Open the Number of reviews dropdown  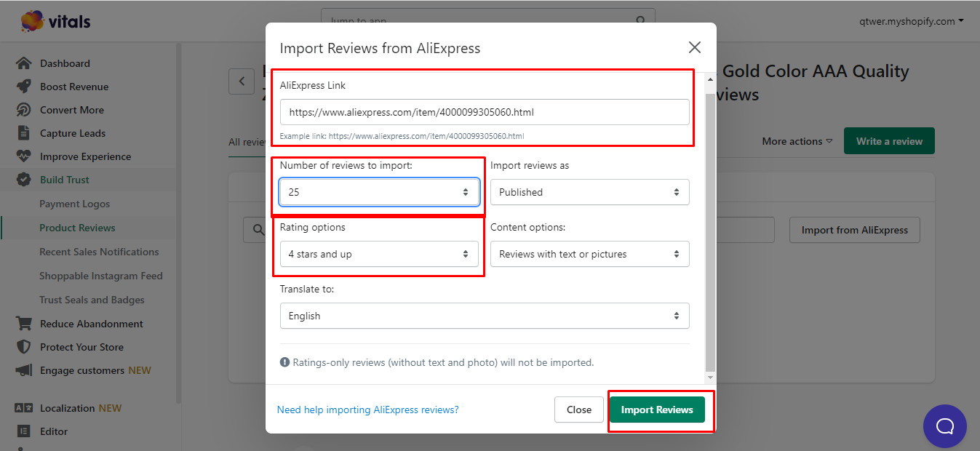(x=379, y=192)
